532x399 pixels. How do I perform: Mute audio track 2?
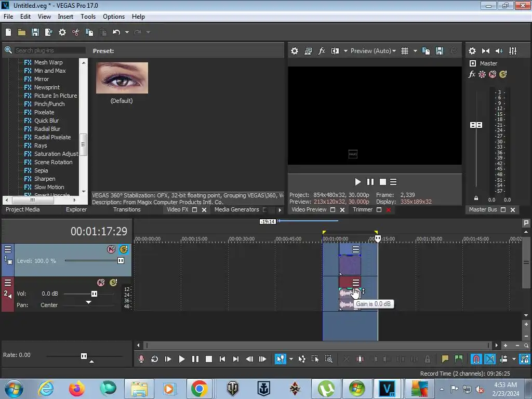point(101,283)
